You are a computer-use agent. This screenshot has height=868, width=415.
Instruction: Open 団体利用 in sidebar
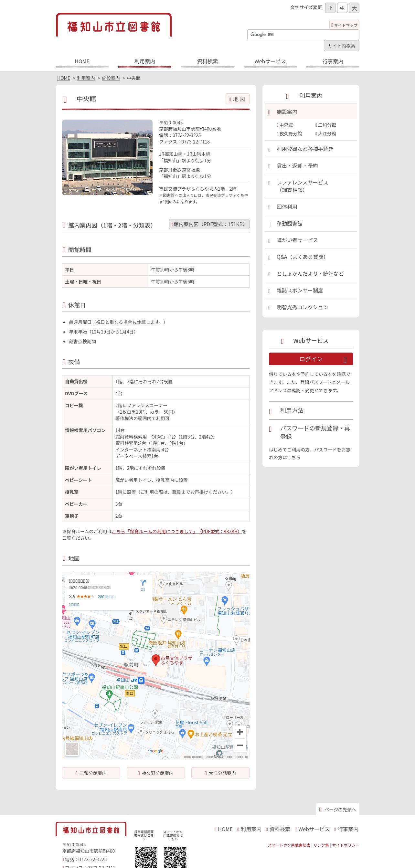pos(311,207)
